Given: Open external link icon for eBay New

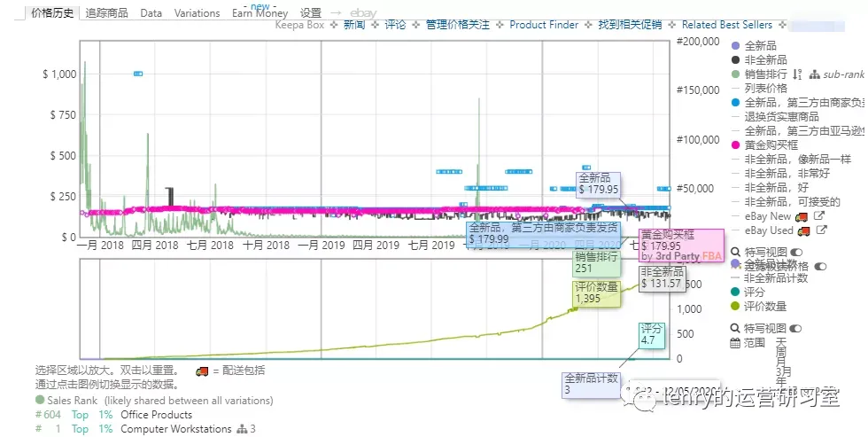Looking at the screenshot, I should coord(818,216).
